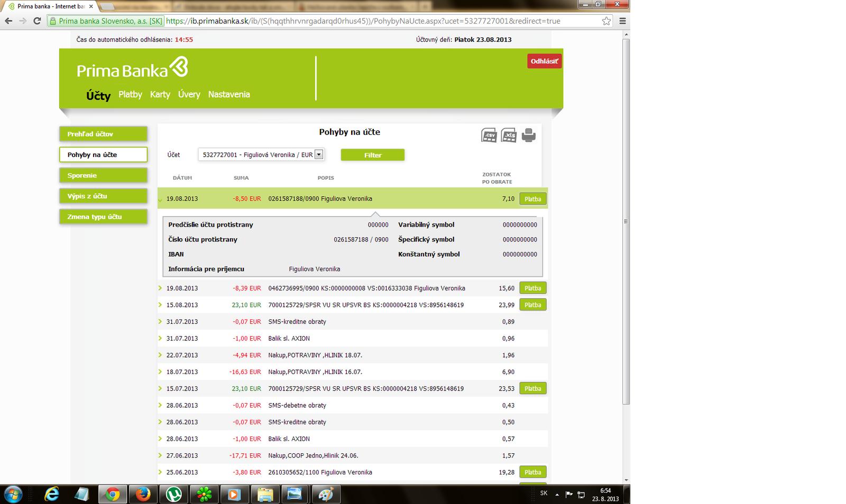Open the Karty menu
846x504 pixels.
click(160, 95)
